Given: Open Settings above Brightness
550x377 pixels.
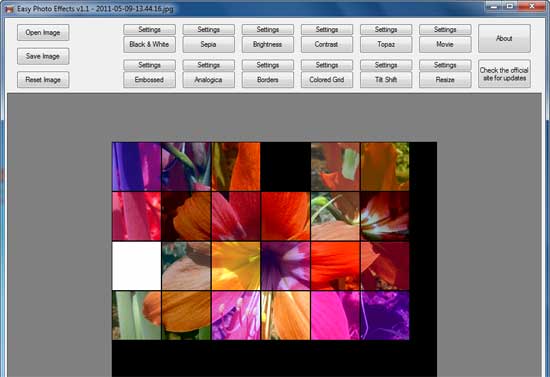Looking at the screenshot, I should point(268,29).
